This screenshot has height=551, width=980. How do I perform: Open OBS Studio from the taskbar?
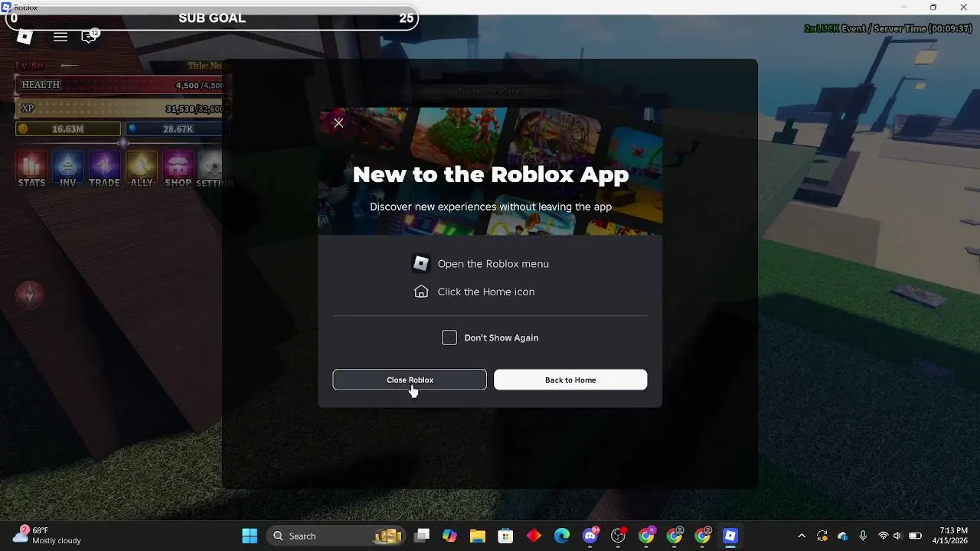click(x=618, y=536)
